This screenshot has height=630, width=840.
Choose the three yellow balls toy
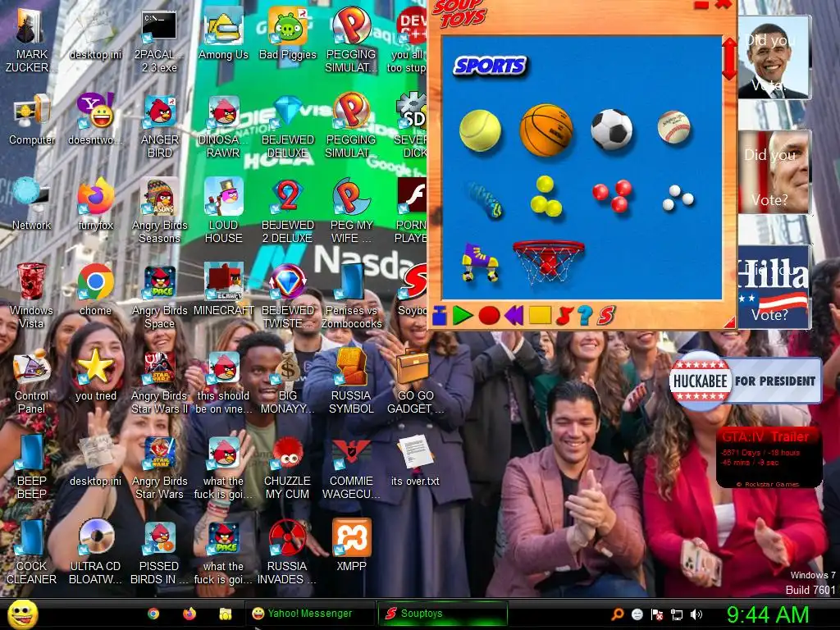click(546, 196)
